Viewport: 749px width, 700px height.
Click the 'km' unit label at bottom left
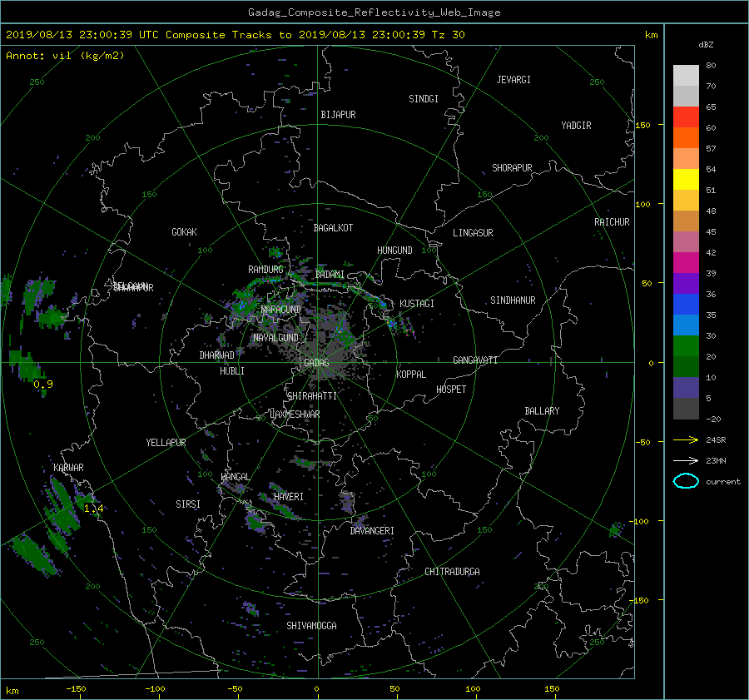[12, 691]
